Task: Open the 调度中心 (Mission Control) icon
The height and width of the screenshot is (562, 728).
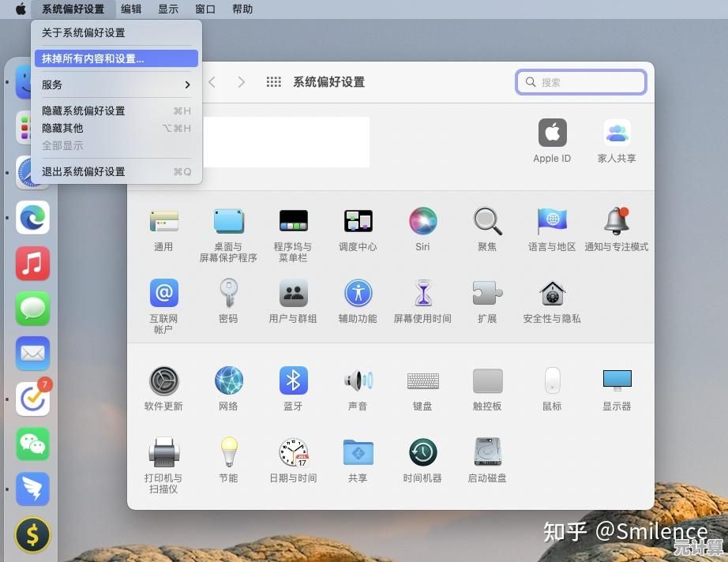Action: coord(358,222)
